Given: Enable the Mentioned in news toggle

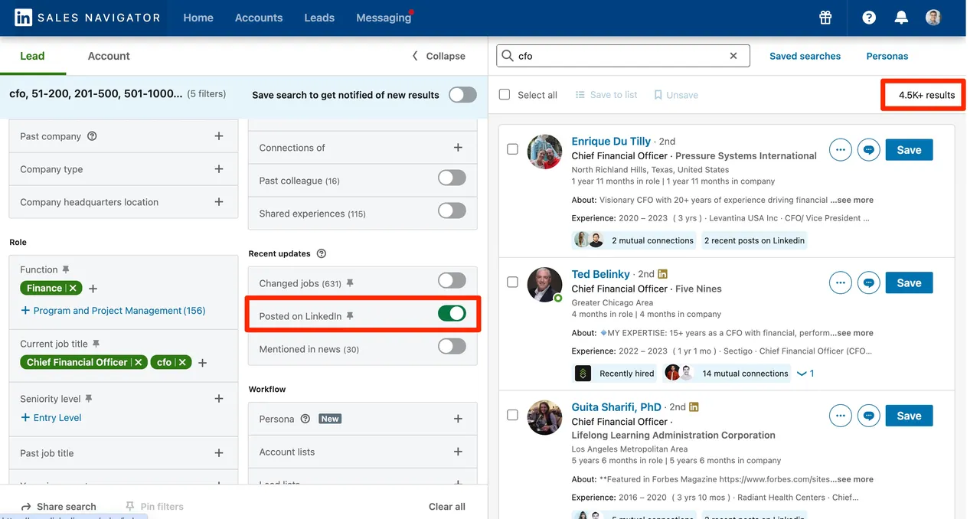Looking at the screenshot, I should (452, 347).
